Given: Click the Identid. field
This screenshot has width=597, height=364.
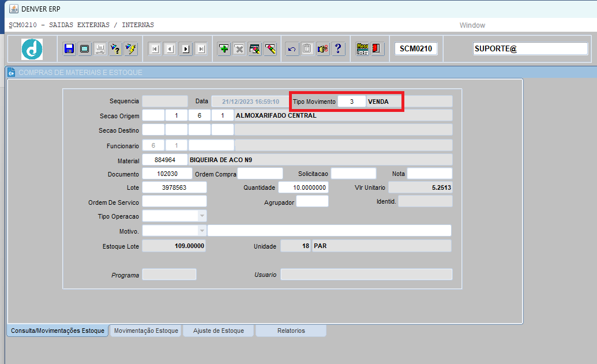Looking at the screenshot, I should 425,201.
